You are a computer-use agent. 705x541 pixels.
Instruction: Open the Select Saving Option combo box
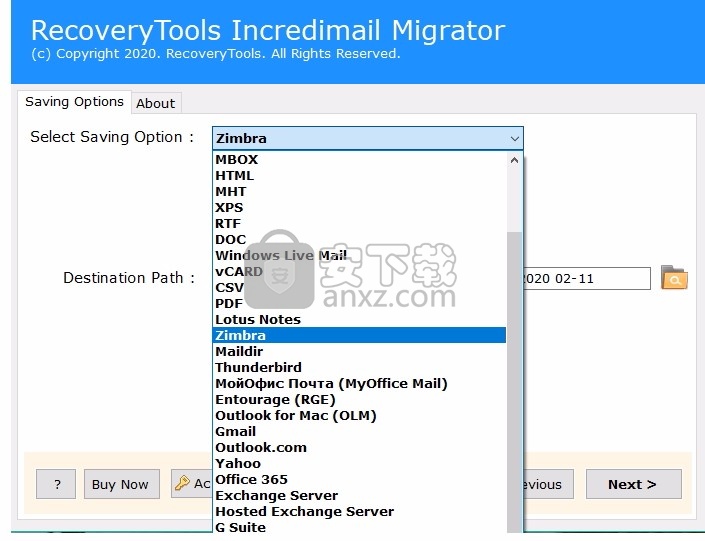point(367,138)
